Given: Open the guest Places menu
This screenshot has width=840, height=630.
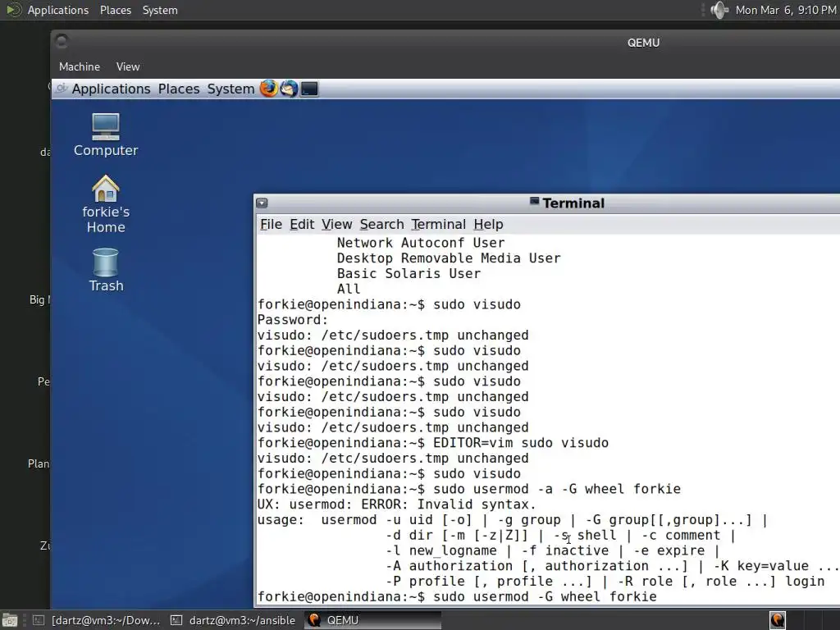Looking at the screenshot, I should (178, 89).
